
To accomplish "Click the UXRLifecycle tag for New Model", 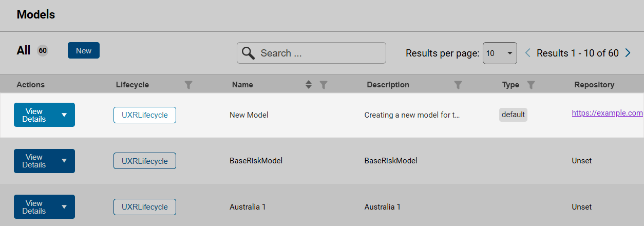I will (145, 115).
